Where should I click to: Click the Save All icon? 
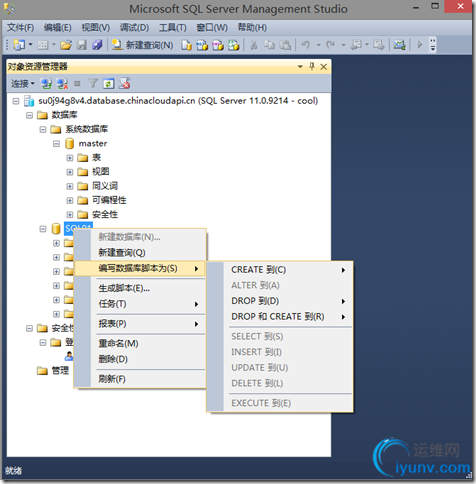tap(97, 45)
